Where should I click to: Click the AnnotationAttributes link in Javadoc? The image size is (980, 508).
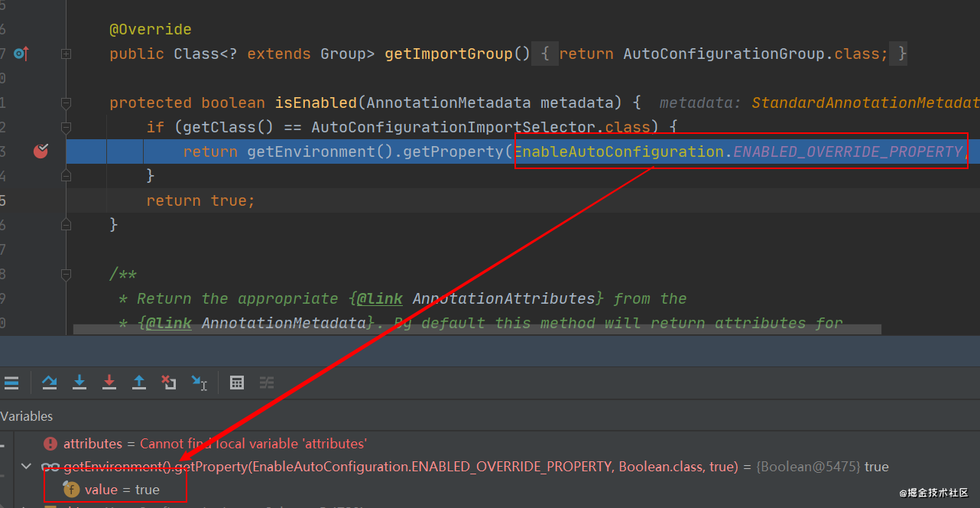pos(504,298)
